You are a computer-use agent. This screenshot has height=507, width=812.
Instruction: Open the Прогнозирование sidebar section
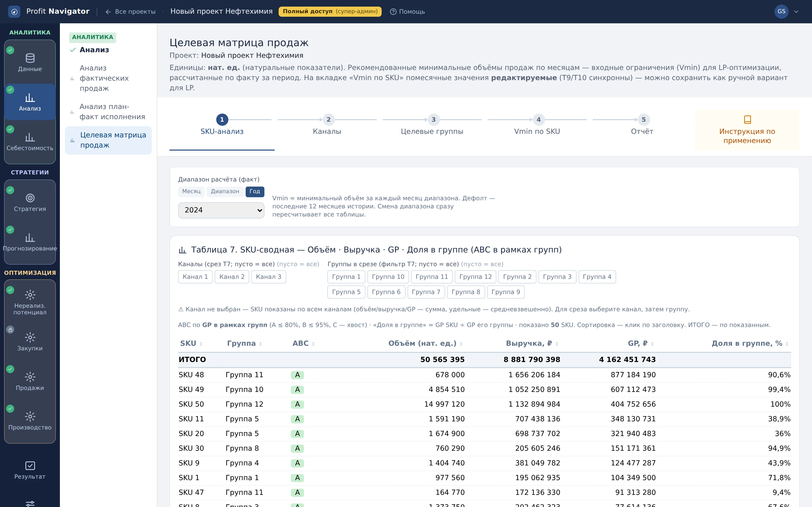coord(30,242)
